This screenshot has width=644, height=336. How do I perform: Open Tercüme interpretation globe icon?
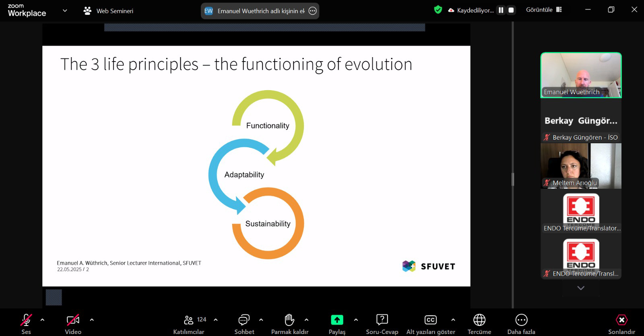[x=479, y=320]
